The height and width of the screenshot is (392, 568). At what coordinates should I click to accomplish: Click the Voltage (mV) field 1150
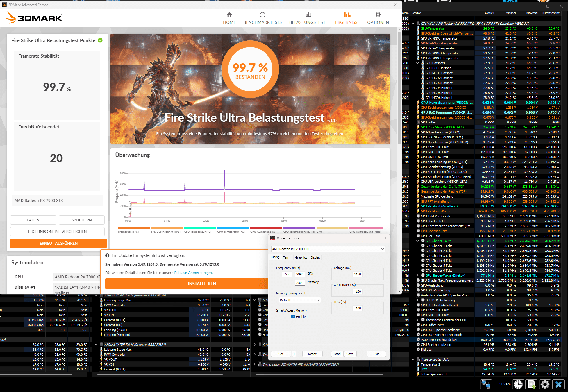tap(357, 274)
